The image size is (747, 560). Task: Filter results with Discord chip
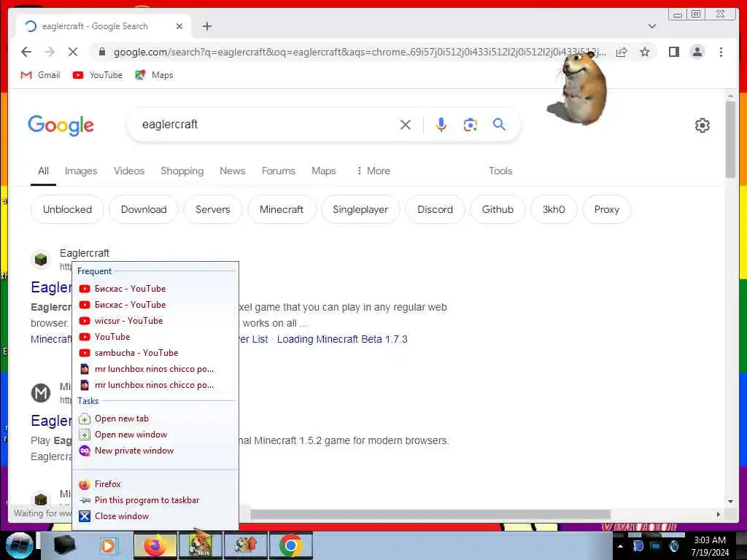click(x=435, y=209)
